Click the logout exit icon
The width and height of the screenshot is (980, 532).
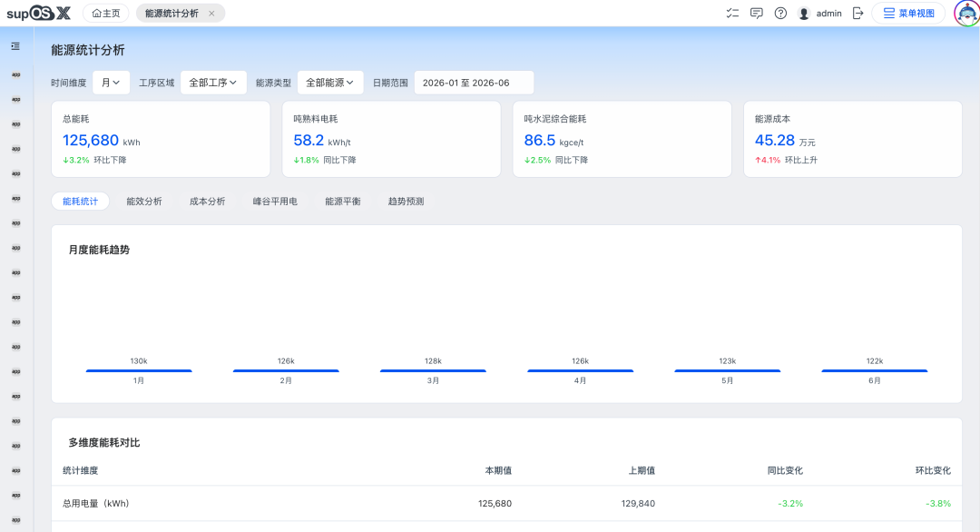(858, 13)
